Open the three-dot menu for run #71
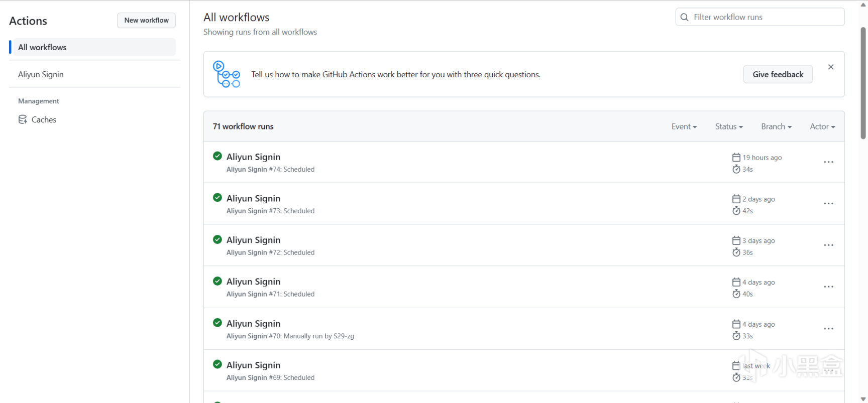This screenshot has width=868, height=403. 829,287
